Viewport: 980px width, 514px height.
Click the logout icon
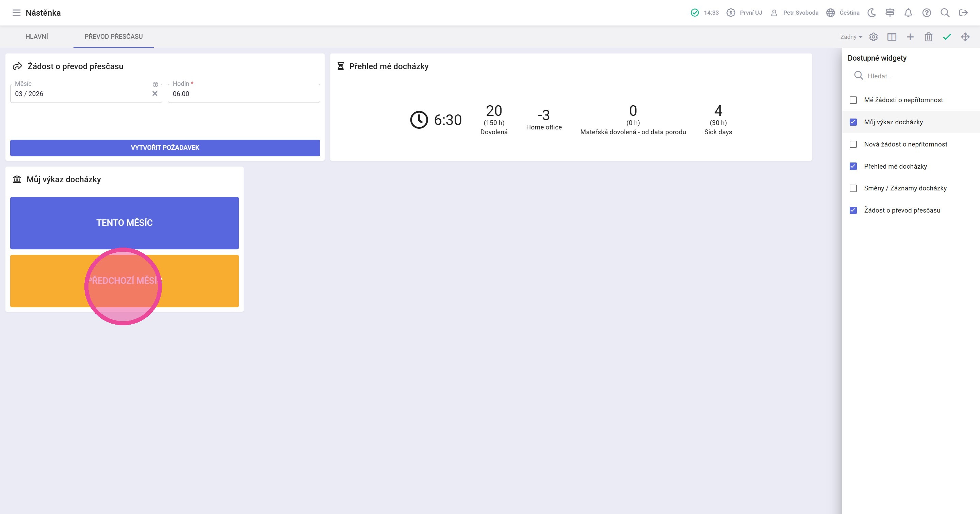(963, 13)
